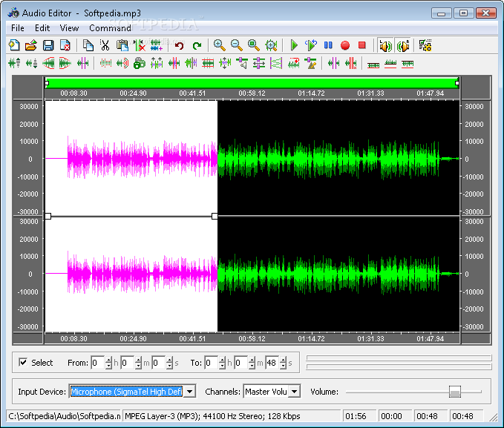The height and width of the screenshot is (428, 504).
Task: Zoom to selection magnifier icon
Action: [x=254, y=45]
